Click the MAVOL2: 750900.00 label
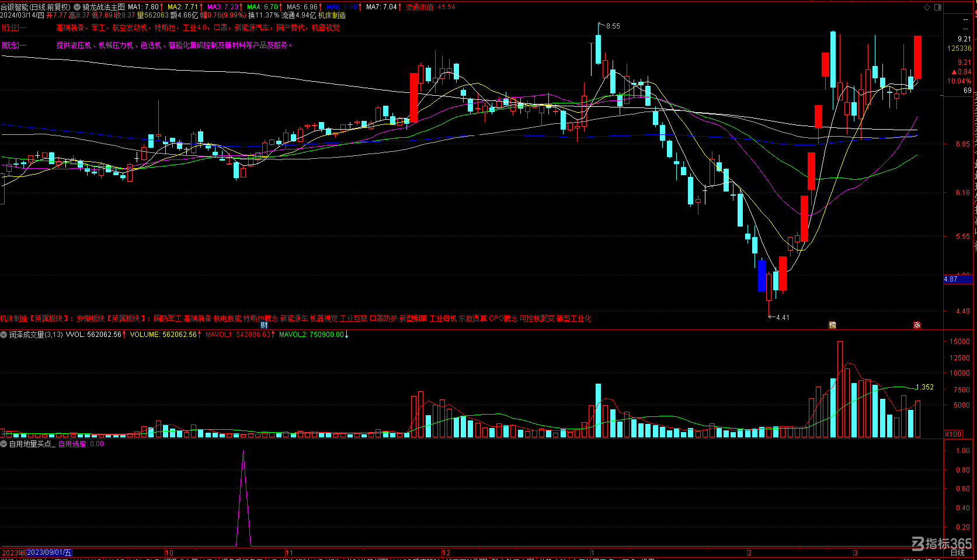This screenshot has width=977, height=560. coord(312,335)
